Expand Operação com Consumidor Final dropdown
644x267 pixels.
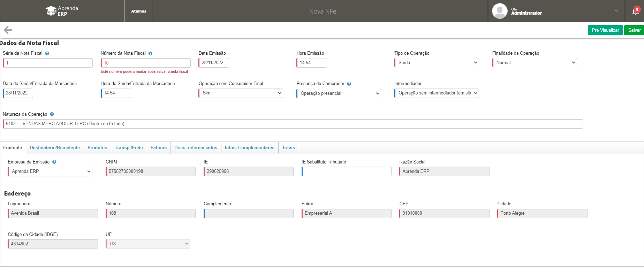click(241, 93)
